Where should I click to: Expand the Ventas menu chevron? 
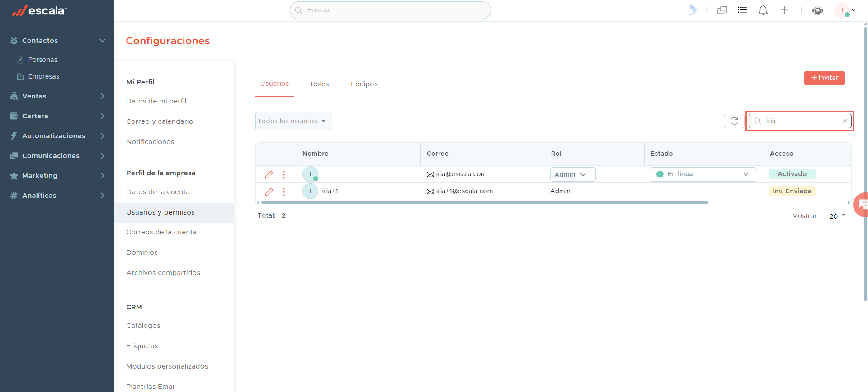(x=103, y=96)
